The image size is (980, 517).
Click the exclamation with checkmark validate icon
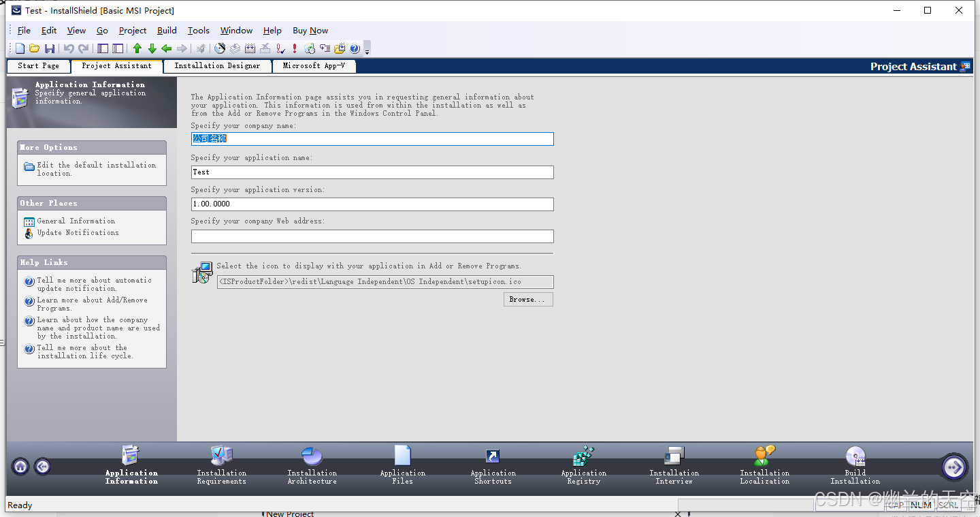pos(280,48)
